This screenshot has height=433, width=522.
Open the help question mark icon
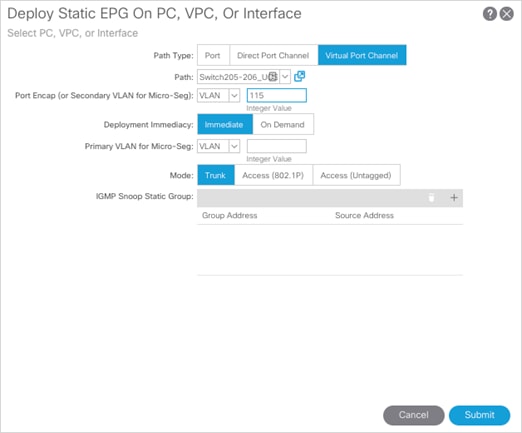[490, 14]
